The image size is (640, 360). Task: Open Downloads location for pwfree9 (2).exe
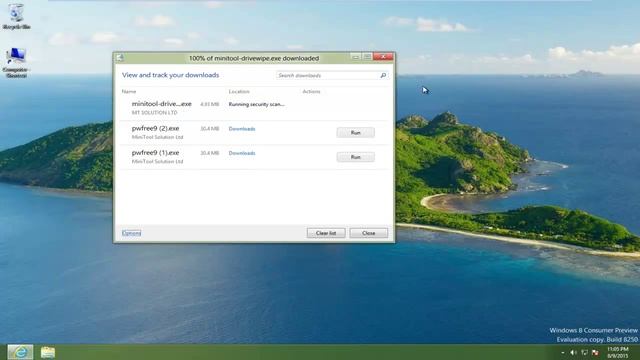point(242,129)
